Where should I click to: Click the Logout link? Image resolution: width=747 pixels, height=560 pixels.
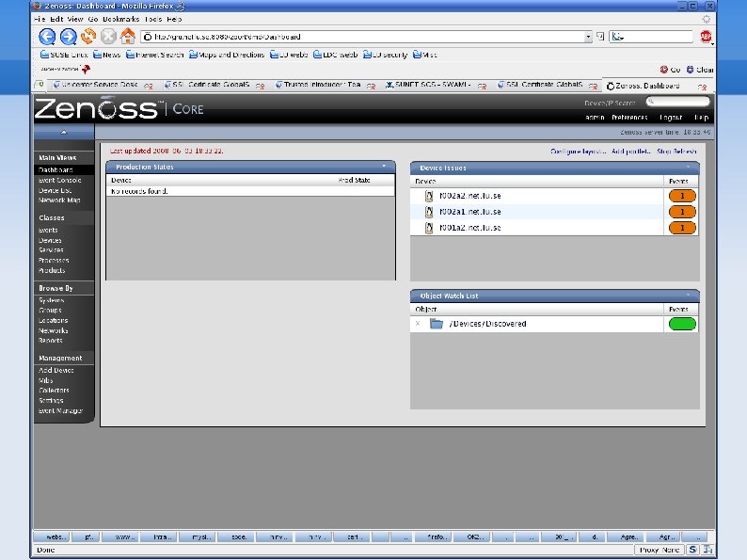pos(671,118)
